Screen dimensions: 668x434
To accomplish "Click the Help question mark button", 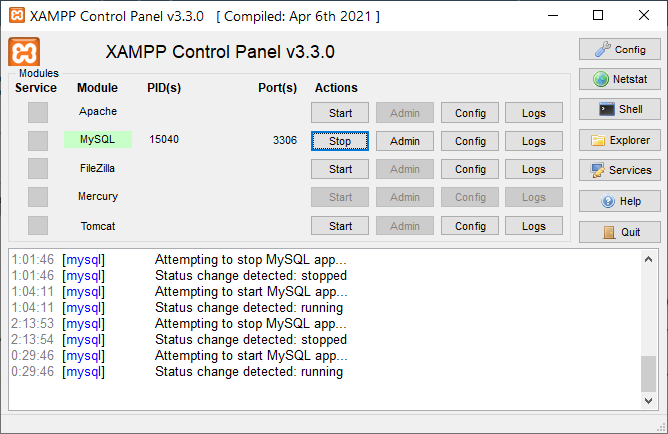I will click(619, 201).
